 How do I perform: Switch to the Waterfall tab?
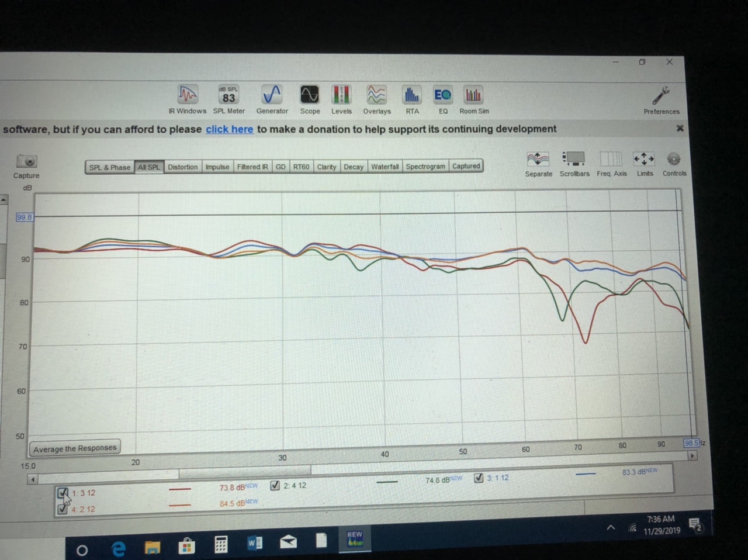point(385,167)
